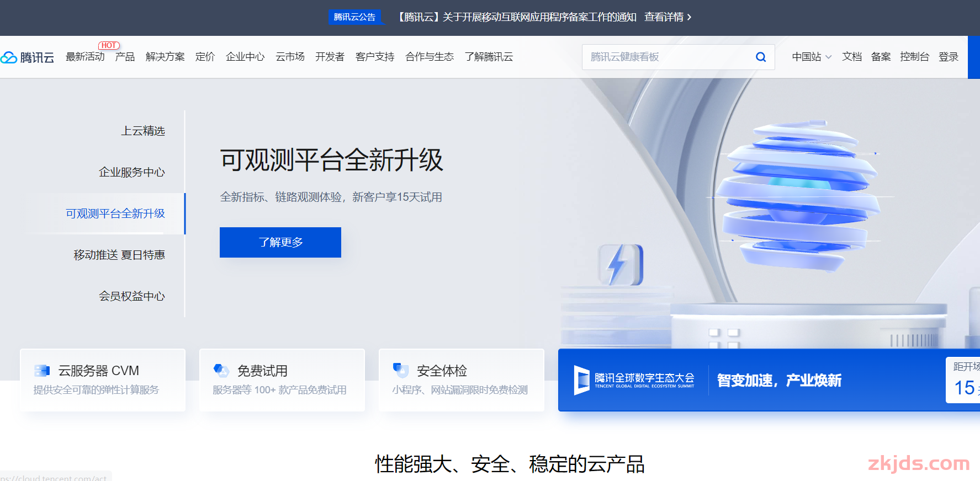Screen dimensions: 980x481
Task: Click the 云服务器 CVM server icon
Action: point(42,371)
